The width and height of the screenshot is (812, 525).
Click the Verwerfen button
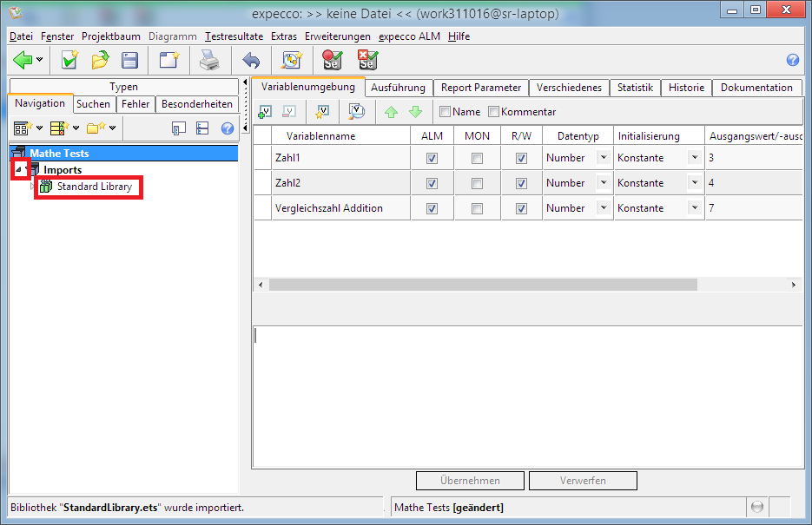(583, 481)
